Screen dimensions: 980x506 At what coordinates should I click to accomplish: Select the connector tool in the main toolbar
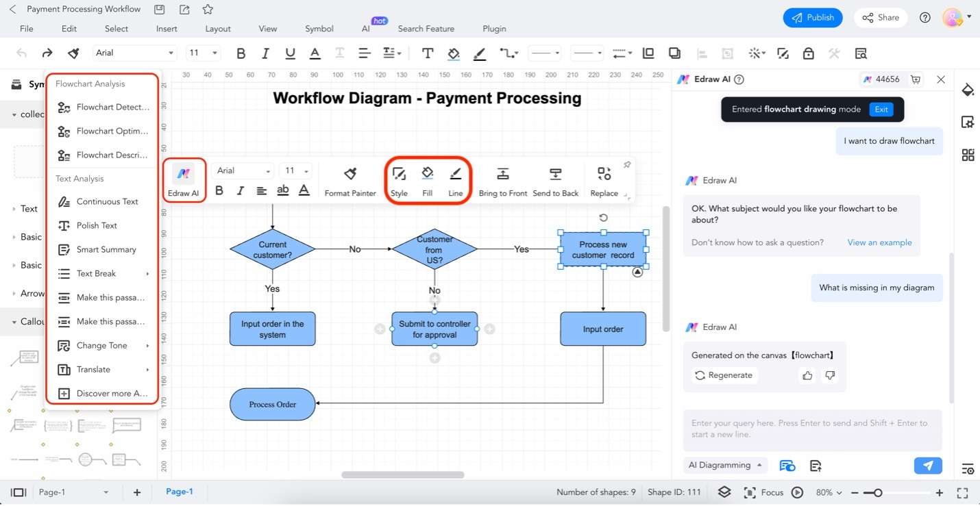coord(509,53)
